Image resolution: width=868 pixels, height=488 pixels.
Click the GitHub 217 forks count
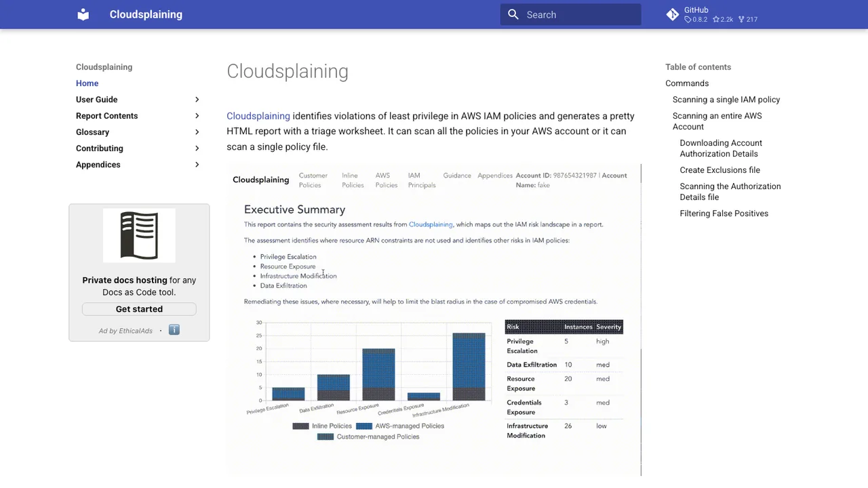point(748,20)
